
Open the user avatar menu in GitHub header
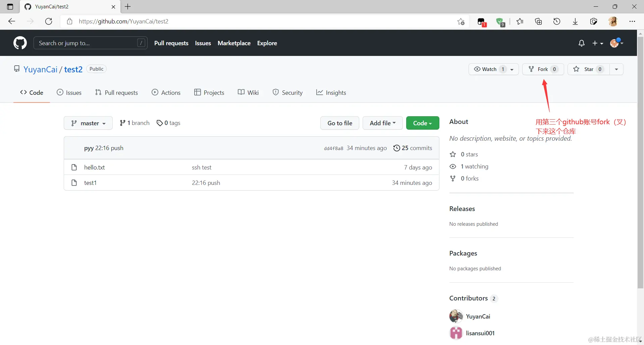[x=616, y=43]
